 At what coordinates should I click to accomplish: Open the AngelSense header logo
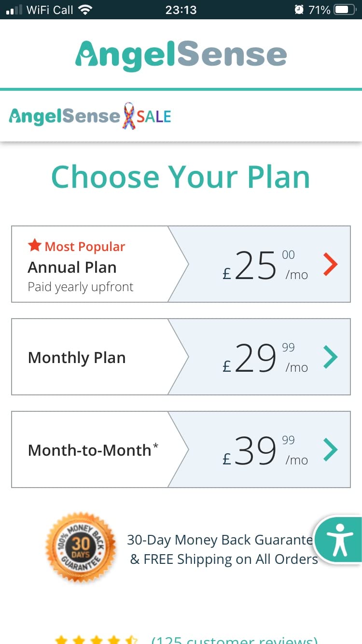(x=181, y=55)
